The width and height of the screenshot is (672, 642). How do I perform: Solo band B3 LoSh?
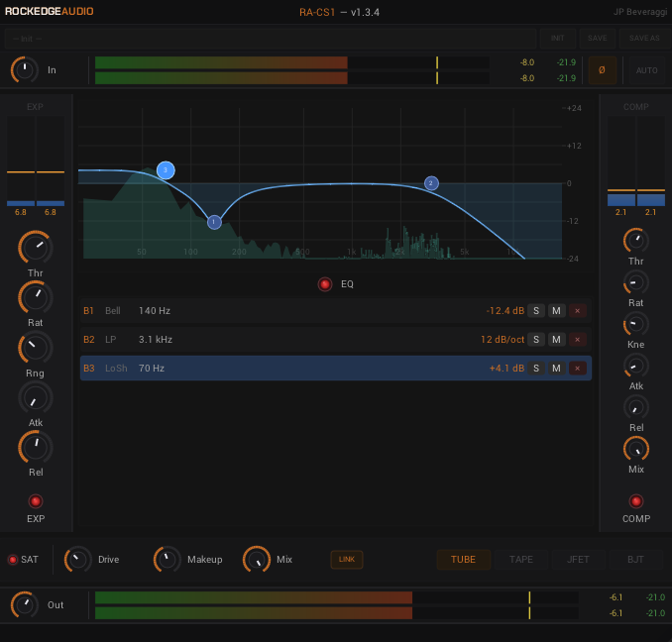pyautogui.click(x=536, y=368)
